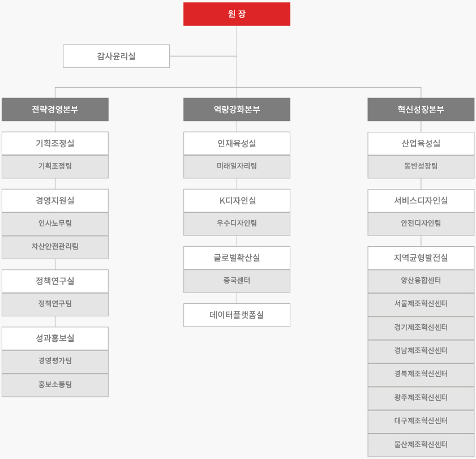The image size is (476, 459).
Task: Click the 인사노무팀 team box
Action: click(x=55, y=224)
